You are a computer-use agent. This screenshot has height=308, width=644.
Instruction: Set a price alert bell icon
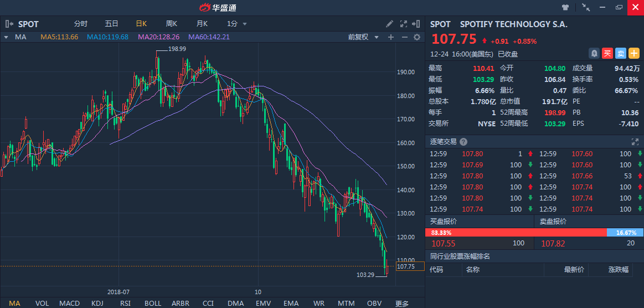[594, 53]
